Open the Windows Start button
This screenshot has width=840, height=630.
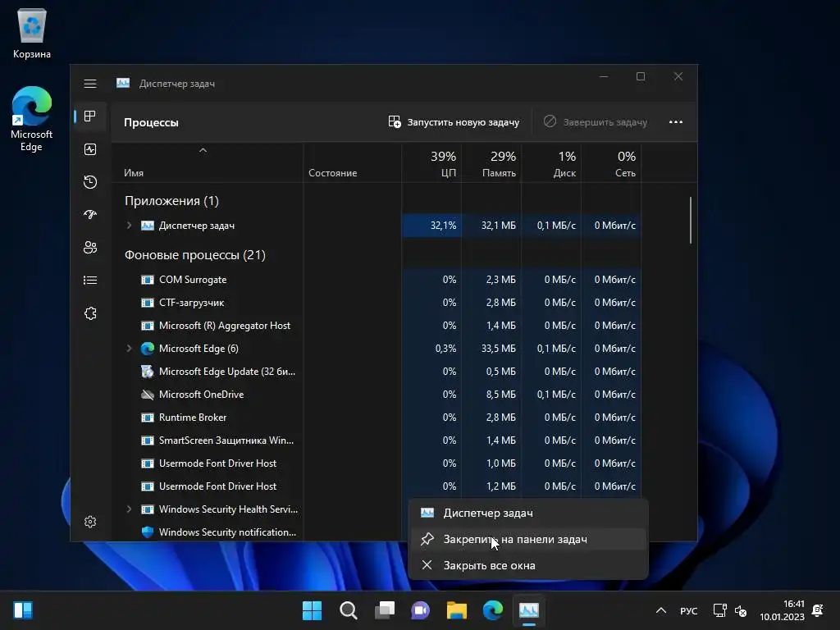click(x=312, y=610)
